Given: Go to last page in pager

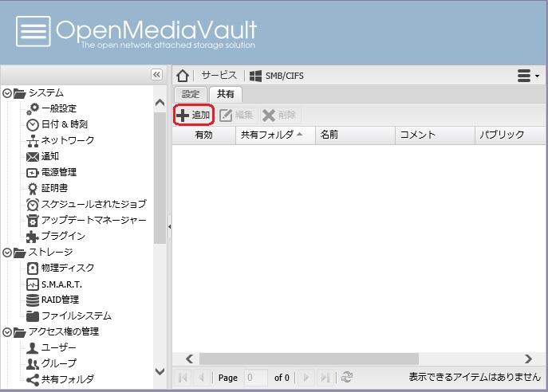Looking at the screenshot, I should pyautogui.click(x=325, y=378).
